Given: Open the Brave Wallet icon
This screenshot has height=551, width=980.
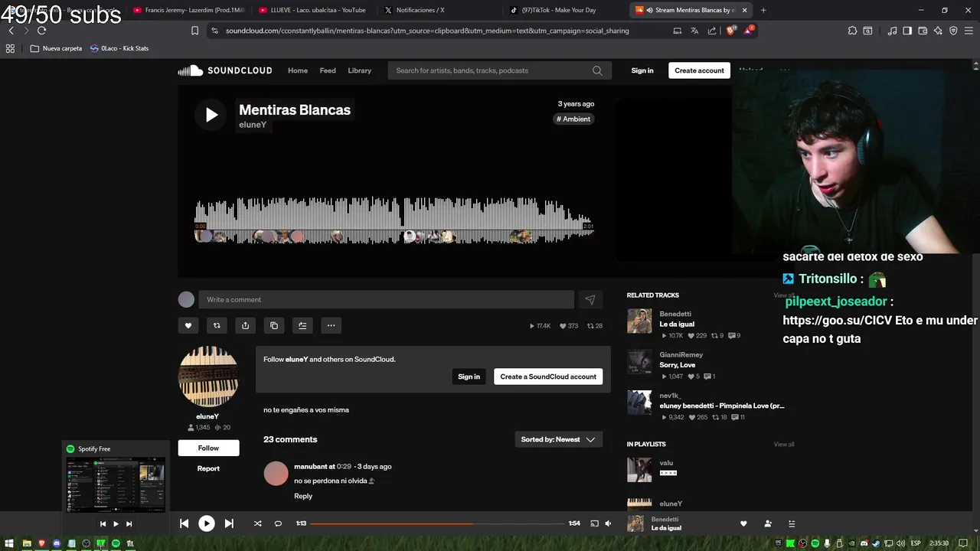Looking at the screenshot, I should point(923,31).
